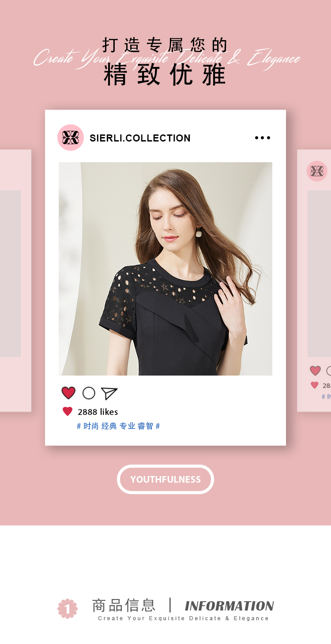Share post with paper plane icon
This screenshot has width=331, height=644.
(x=109, y=393)
